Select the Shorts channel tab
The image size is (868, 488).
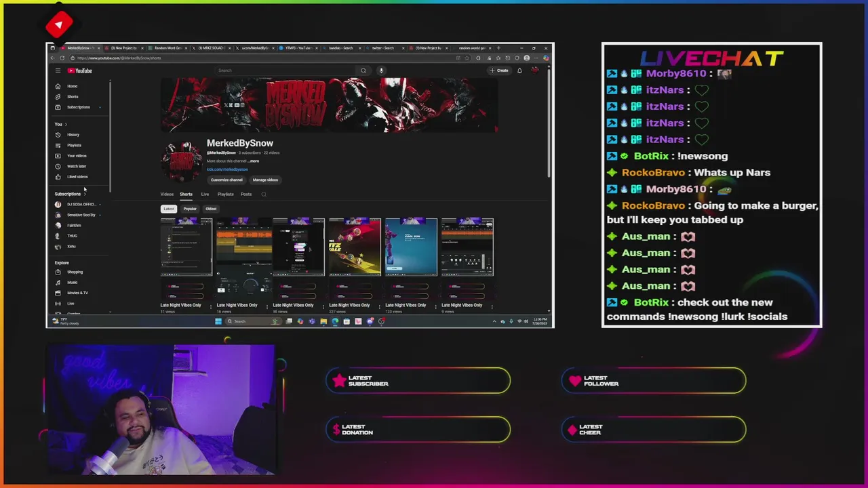point(186,195)
